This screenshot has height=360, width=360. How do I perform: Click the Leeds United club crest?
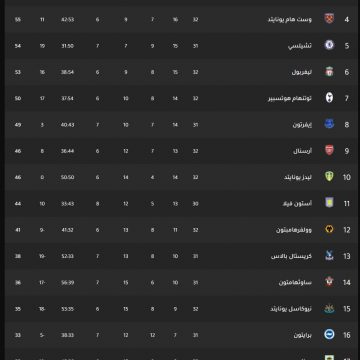coord(329,177)
